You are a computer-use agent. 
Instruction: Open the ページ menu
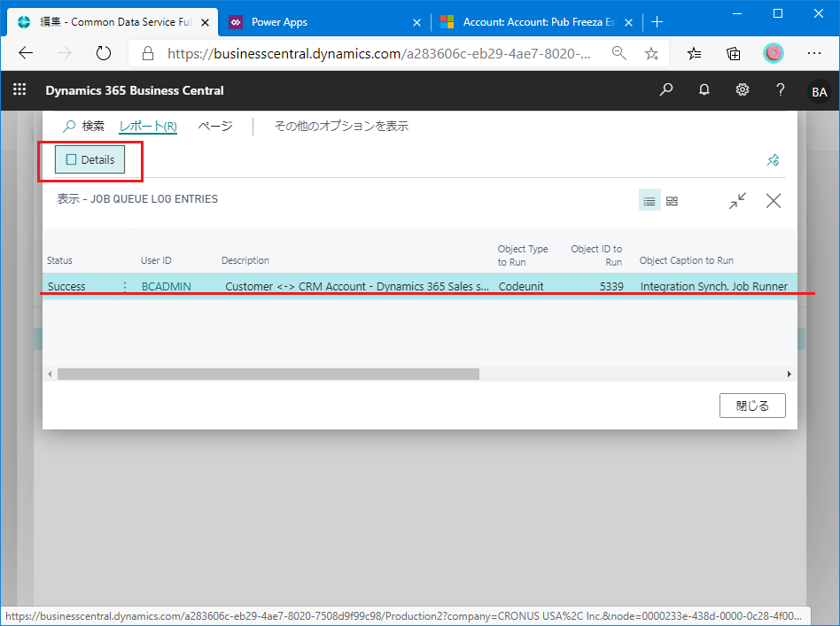pos(215,126)
